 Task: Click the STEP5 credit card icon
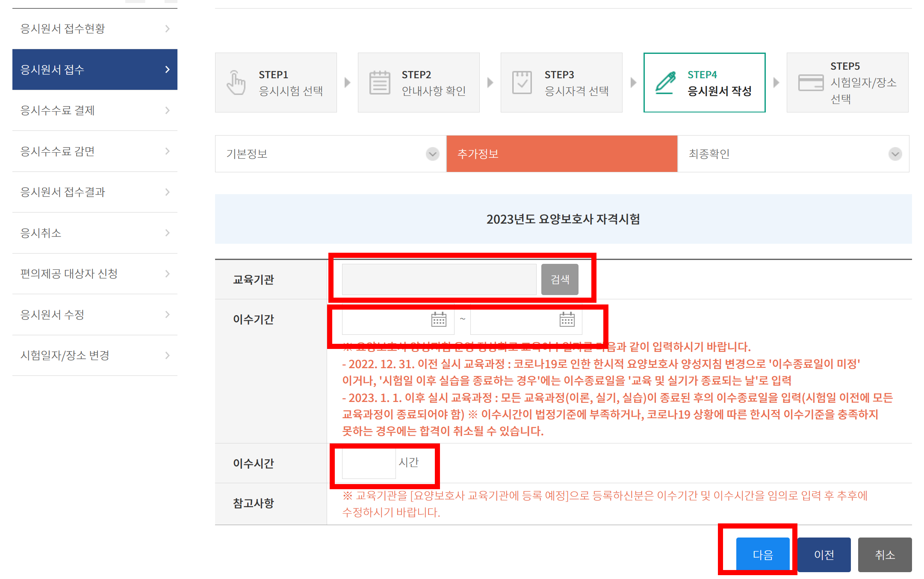tap(811, 83)
